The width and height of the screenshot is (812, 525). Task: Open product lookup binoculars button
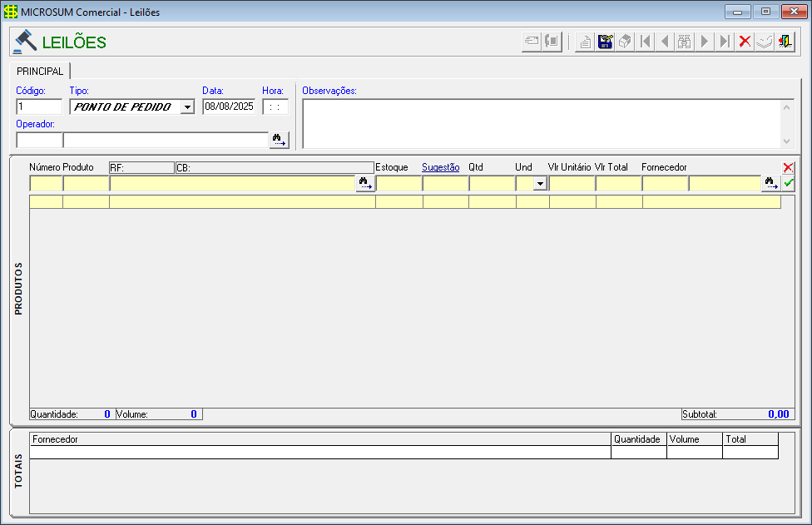tap(365, 183)
